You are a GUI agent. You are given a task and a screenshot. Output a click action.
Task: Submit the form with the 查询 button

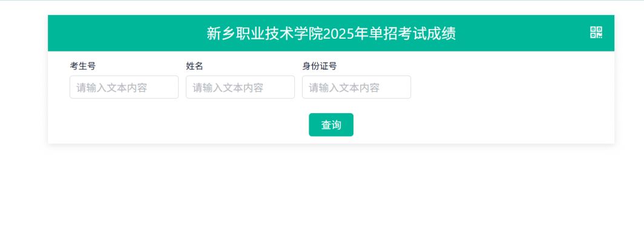coord(331,125)
